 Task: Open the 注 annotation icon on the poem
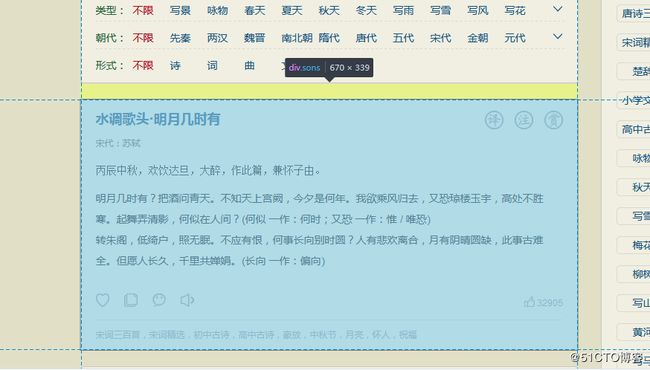(524, 120)
